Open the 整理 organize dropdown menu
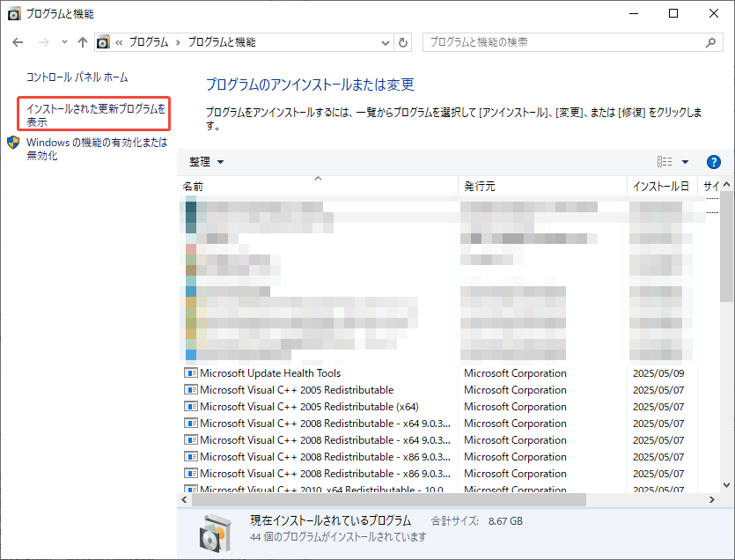Viewport: 735px width, 560px height. (x=206, y=162)
